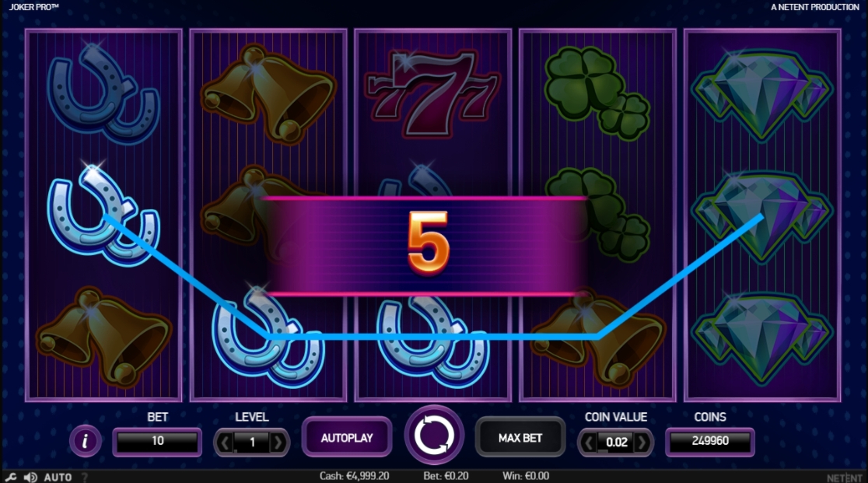Open the question mark help icon

point(84,477)
